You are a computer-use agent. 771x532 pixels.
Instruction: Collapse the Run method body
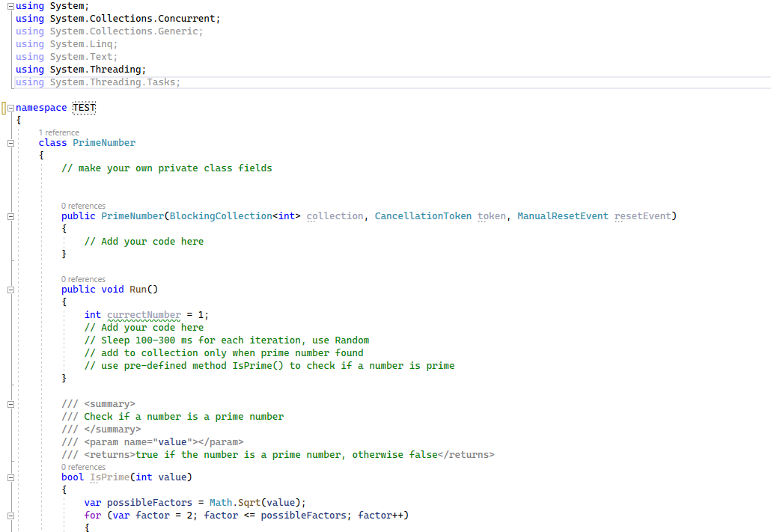tap(10, 289)
